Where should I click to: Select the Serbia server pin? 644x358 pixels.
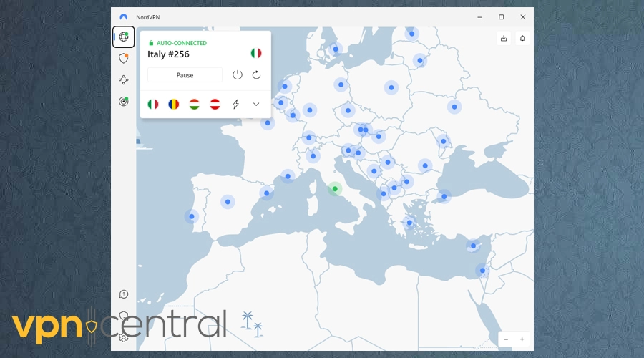pyautogui.click(x=388, y=163)
